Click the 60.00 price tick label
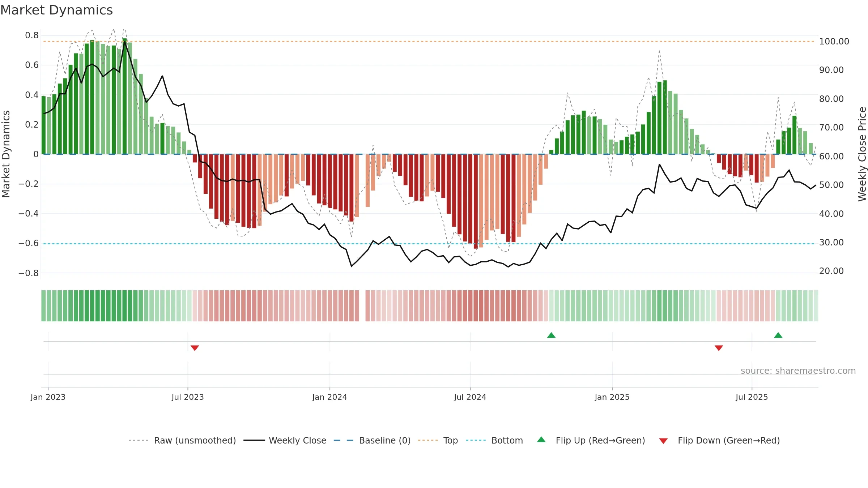 pyautogui.click(x=831, y=156)
